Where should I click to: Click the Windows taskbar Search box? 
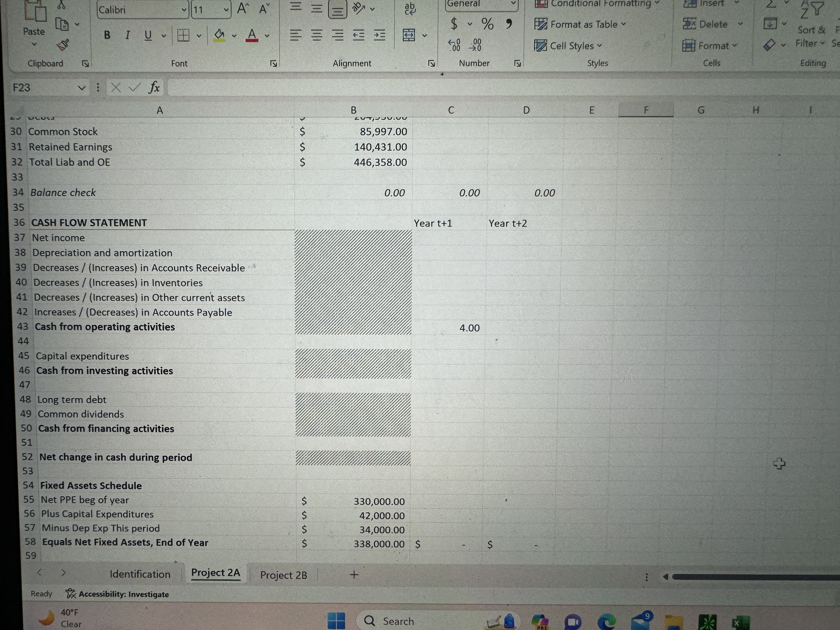398,621
